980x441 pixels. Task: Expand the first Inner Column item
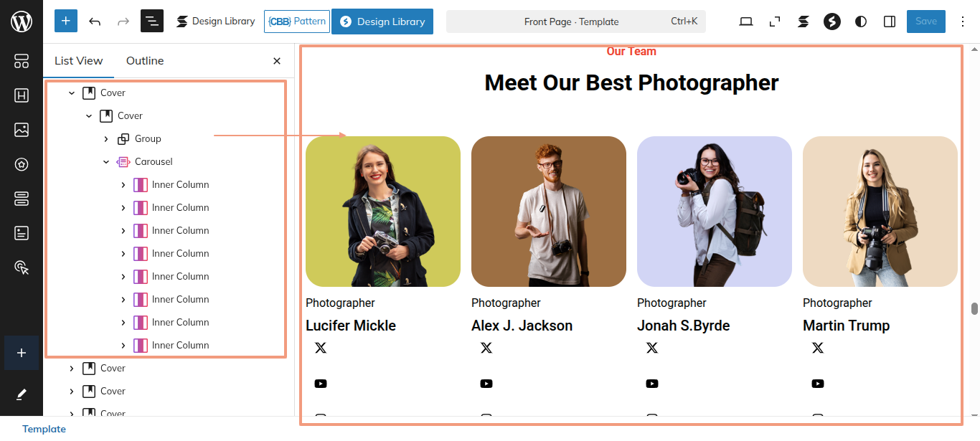click(x=123, y=184)
